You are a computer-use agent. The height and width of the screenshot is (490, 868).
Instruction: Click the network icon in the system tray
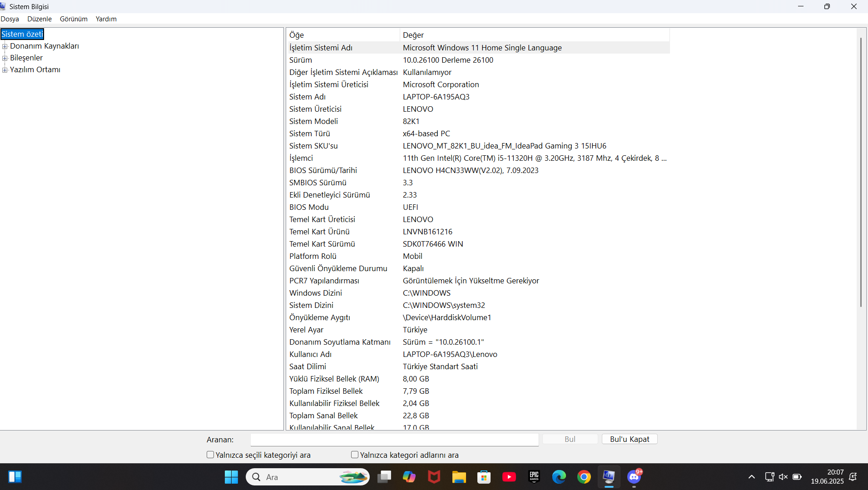(769, 477)
